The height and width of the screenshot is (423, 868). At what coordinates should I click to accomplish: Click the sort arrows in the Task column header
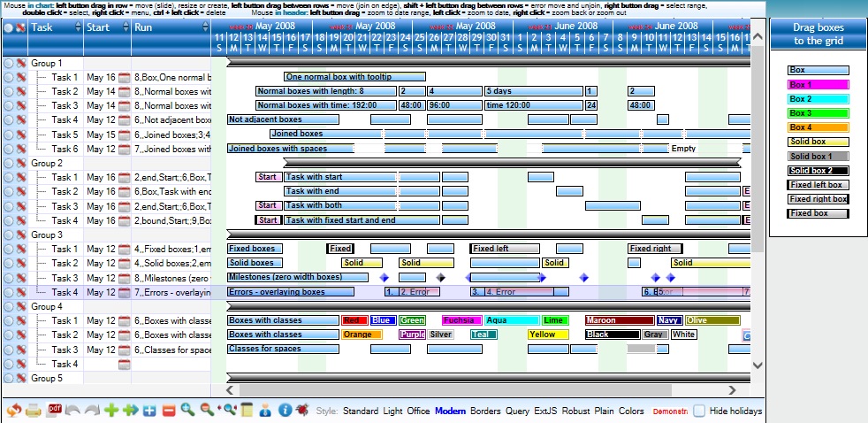coord(78,27)
